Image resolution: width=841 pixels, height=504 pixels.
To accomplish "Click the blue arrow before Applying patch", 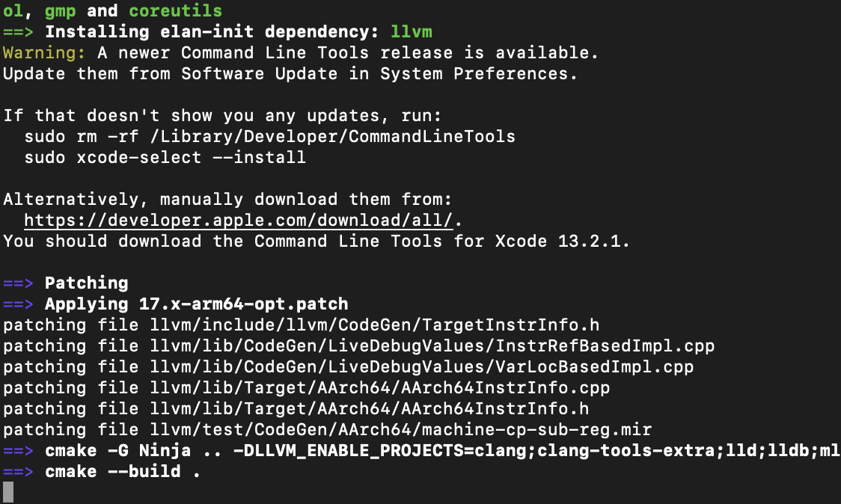I will tap(18, 304).
